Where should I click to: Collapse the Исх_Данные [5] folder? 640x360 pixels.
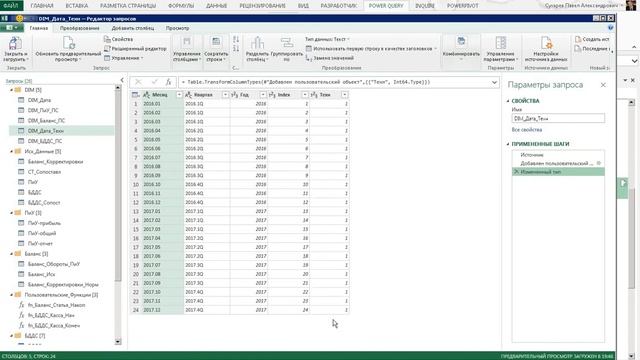point(11,151)
